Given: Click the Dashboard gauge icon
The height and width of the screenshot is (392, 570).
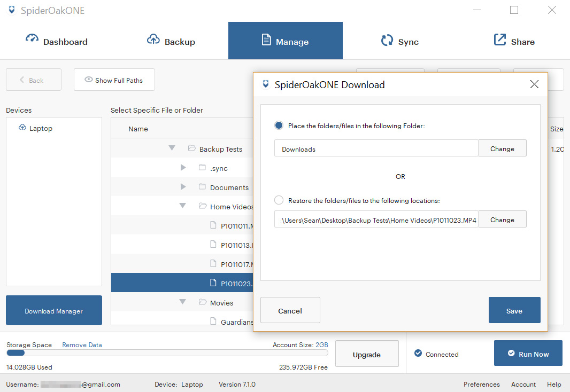Looking at the screenshot, I should [32, 38].
